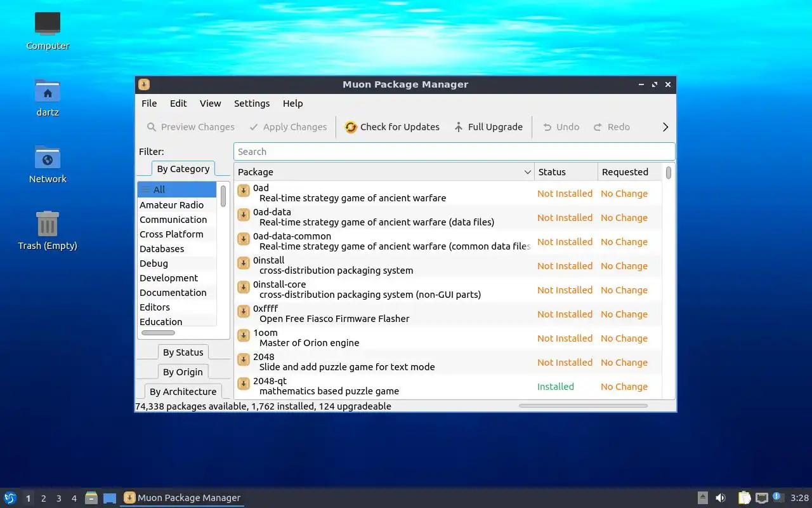Image resolution: width=812 pixels, height=508 pixels.
Task: Switch to workspace 3
Action: pos(59,498)
